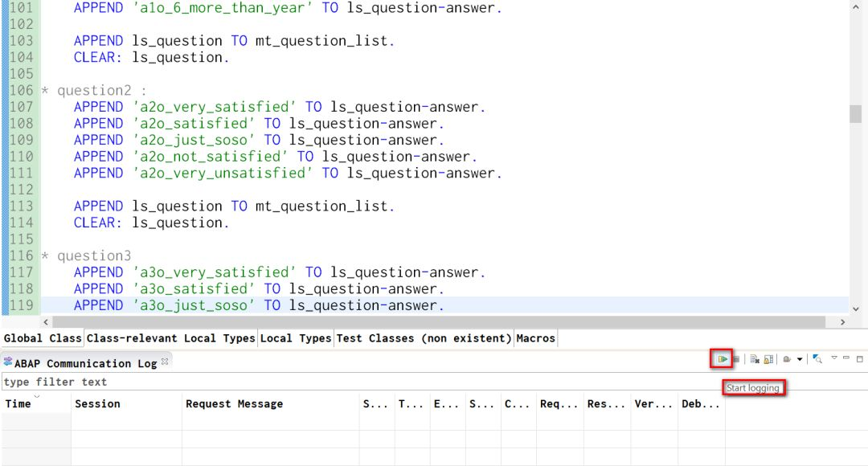Click the Deb... column header
This screenshot has width=868, height=466.
click(x=702, y=403)
